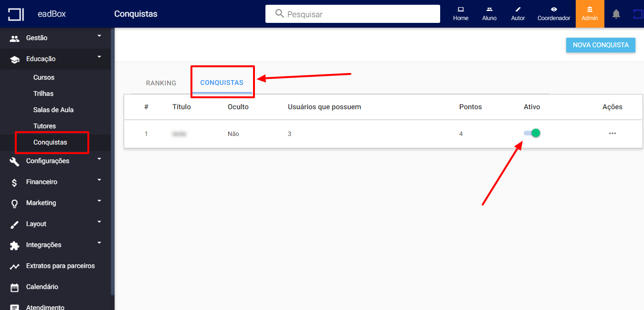Click the Título column header
Viewport: 644px width, 310px height.
click(x=181, y=107)
